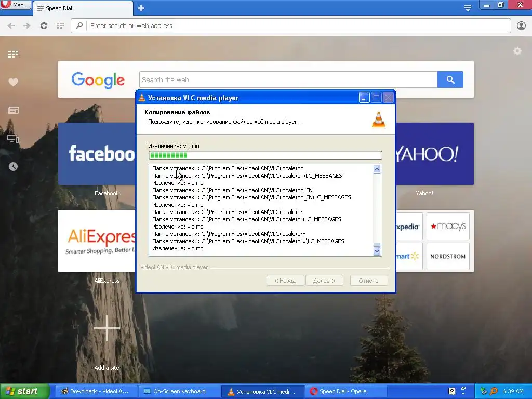Click the address bar field

point(291,26)
